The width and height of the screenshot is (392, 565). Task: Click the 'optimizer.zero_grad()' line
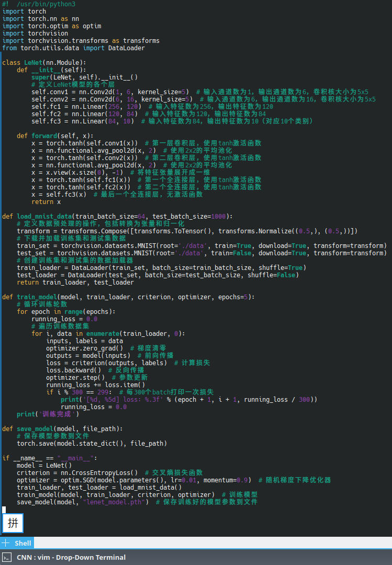(x=106, y=348)
